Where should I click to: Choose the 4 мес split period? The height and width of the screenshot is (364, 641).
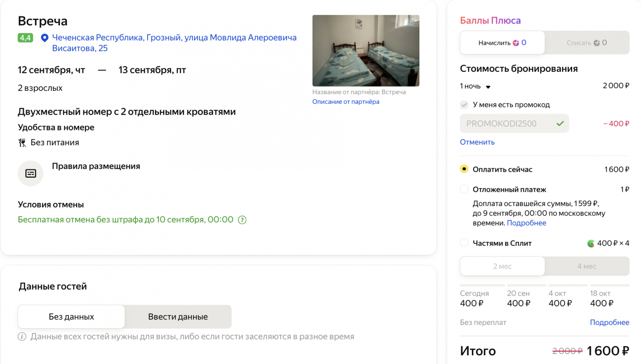tap(587, 266)
